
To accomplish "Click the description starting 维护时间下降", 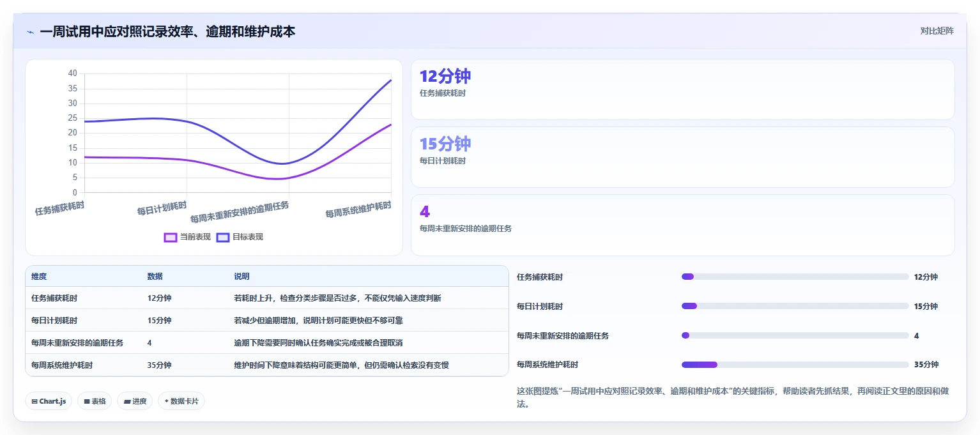I will pyautogui.click(x=341, y=365).
